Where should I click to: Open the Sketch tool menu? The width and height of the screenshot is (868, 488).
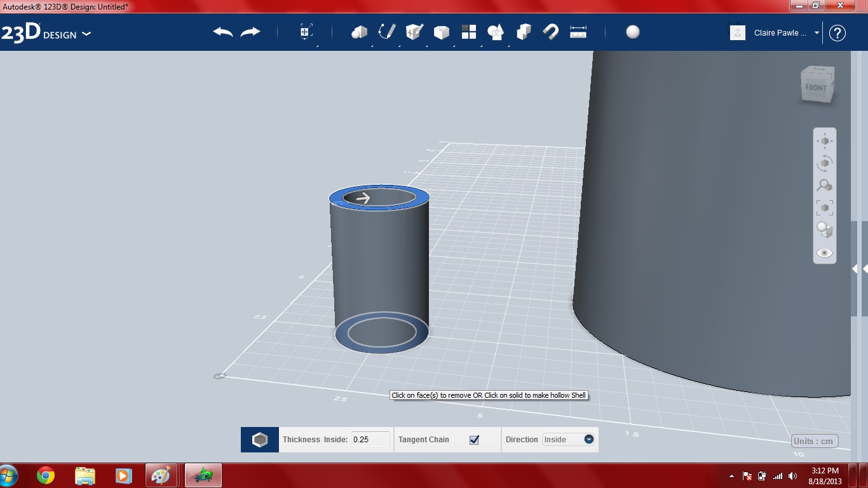point(387,32)
